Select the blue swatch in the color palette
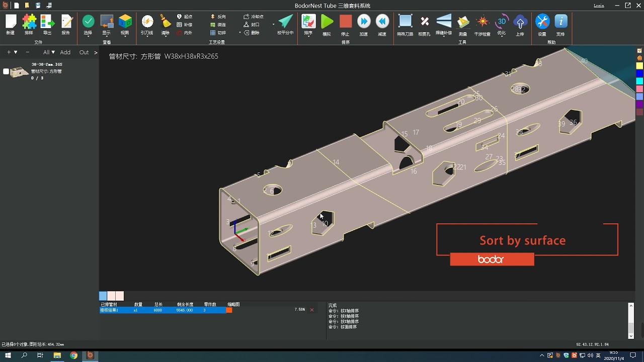Image resolution: width=644 pixels, height=362 pixels. pyautogui.click(x=639, y=73)
